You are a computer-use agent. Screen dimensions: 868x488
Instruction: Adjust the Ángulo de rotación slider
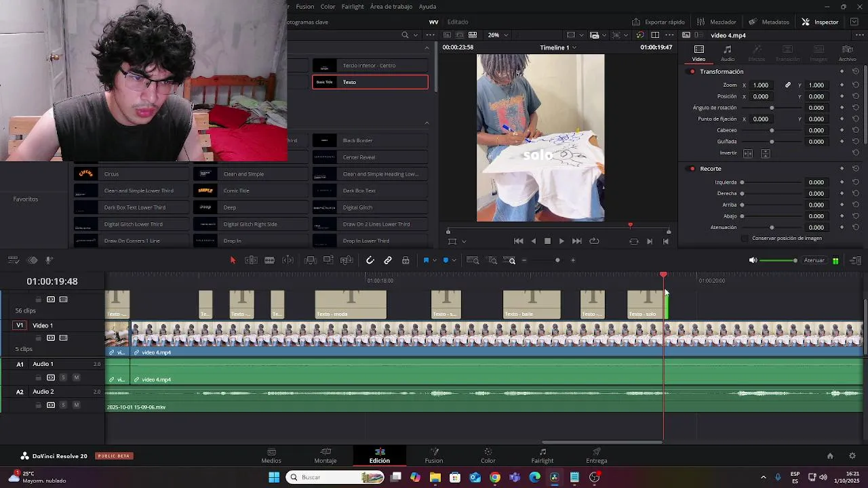click(772, 108)
